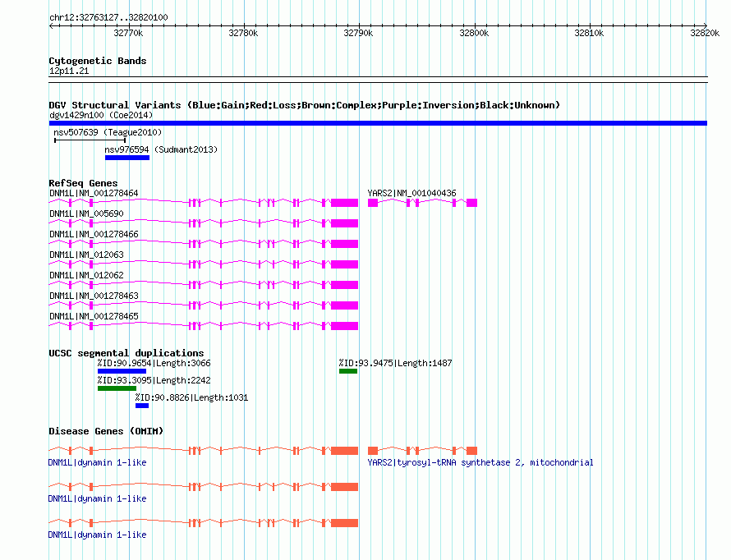The height and width of the screenshot is (560, 731).
Task: Open the nsv976594 (Sudmant2013) label
Action: (161, 149)
